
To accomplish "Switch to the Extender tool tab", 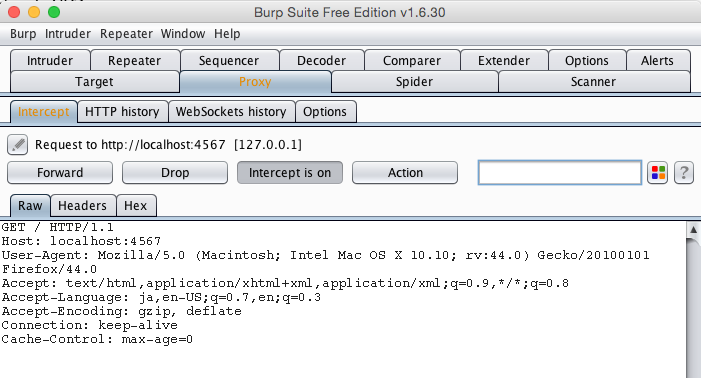I will [x=504, y=60].
